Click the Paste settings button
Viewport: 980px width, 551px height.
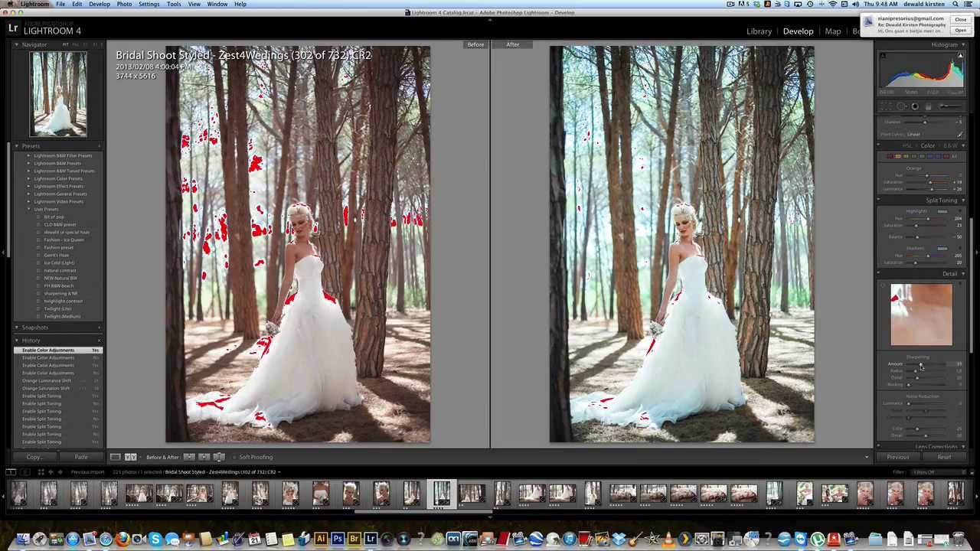pyautogui.click(x=81, y=457)
